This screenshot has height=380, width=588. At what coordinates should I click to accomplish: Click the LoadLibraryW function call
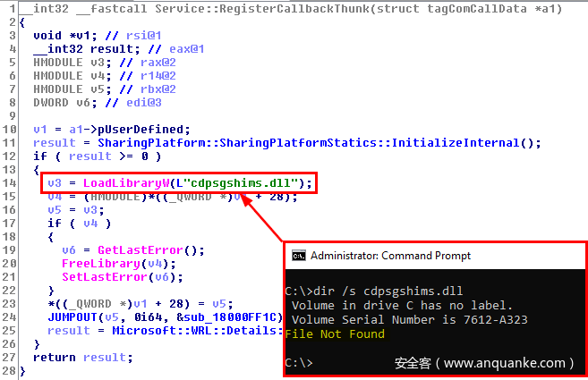pos(126,183)
